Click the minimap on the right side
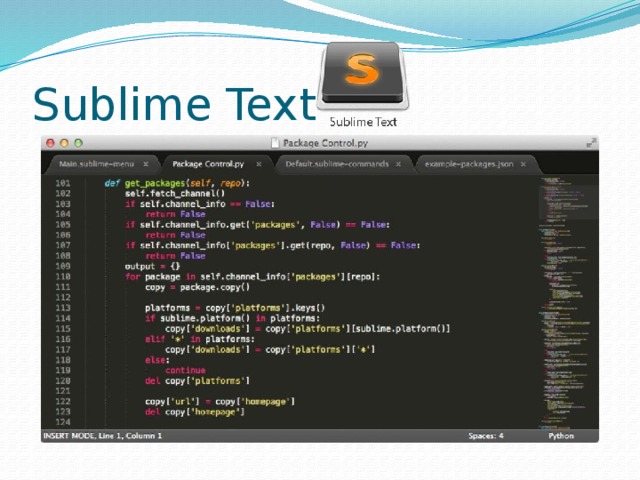 click(568, 302)
